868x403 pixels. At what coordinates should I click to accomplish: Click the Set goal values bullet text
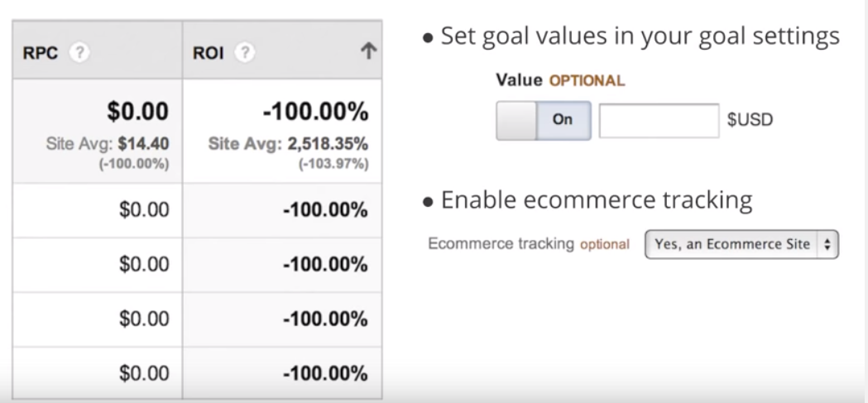click(640, 36)
